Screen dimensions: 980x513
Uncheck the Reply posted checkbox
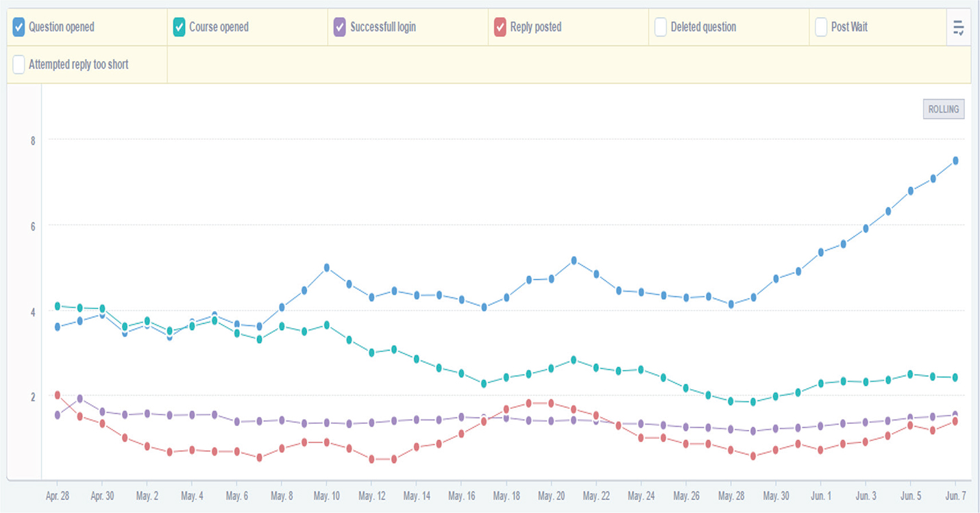500,27
